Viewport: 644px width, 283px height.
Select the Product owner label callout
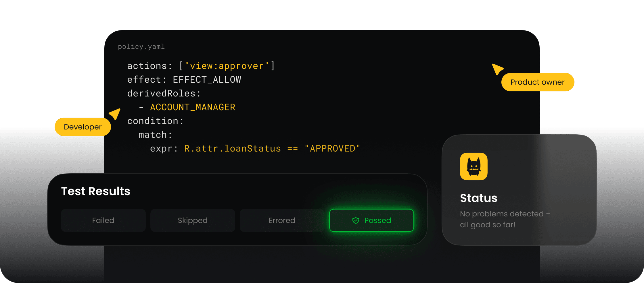click(537, 82)
